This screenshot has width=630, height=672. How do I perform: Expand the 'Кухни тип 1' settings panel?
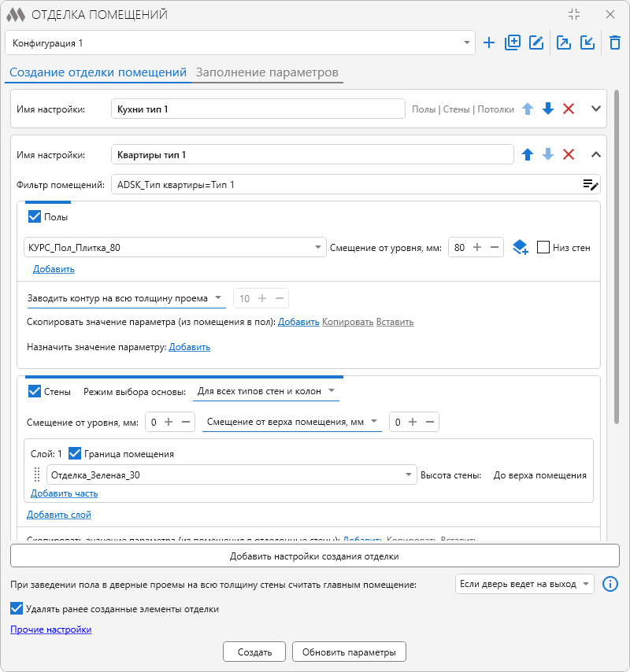596,109
